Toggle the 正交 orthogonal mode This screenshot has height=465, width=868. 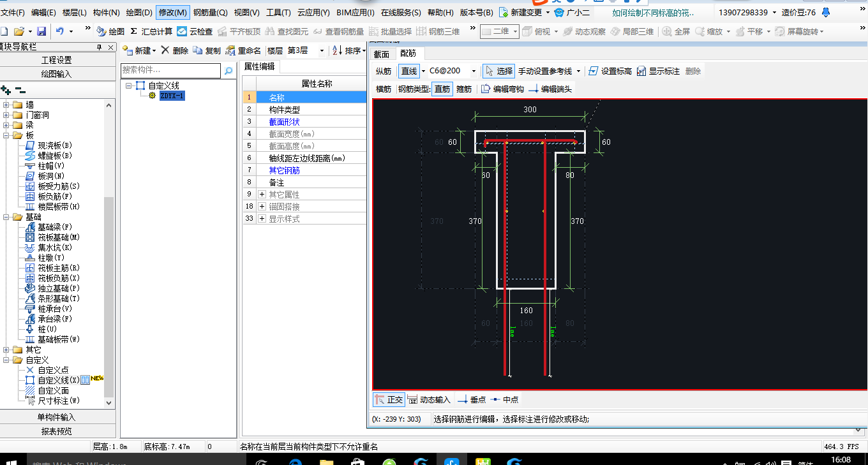pos(389,400)
